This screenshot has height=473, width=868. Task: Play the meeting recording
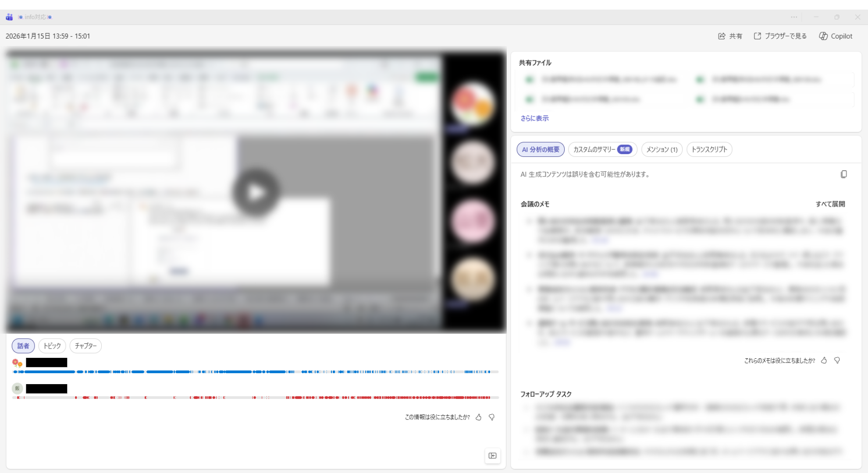click(x=256, y=193)
